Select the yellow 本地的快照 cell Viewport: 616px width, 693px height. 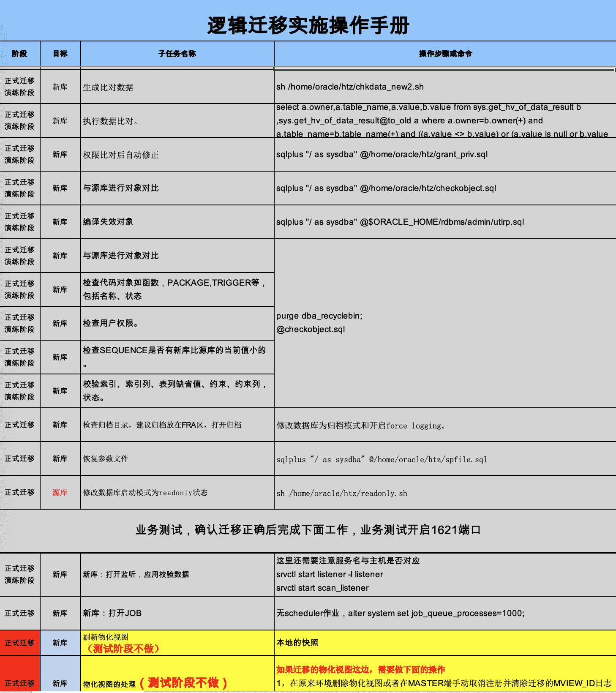point(444,643)
